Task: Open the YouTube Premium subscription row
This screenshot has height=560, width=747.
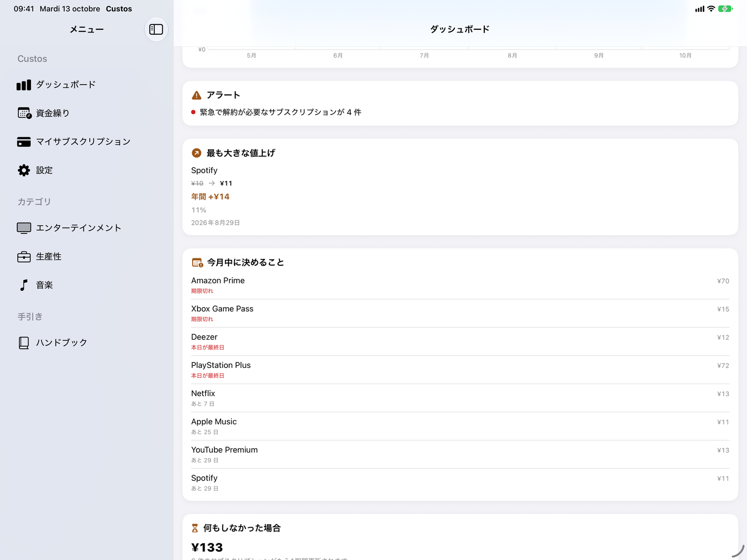Action: tap(460, 455)
